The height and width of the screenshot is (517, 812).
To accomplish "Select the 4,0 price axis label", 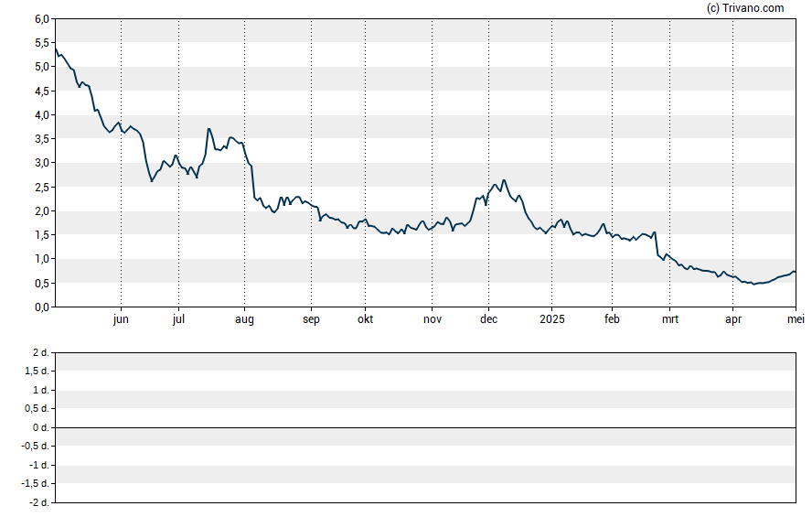I will 42,115.
